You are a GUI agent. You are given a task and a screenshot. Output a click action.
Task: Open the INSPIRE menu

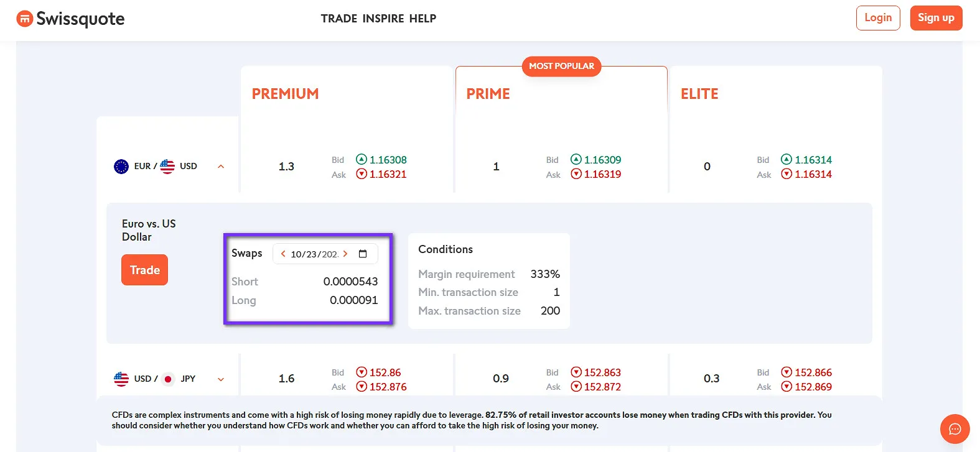click(383, 19)
